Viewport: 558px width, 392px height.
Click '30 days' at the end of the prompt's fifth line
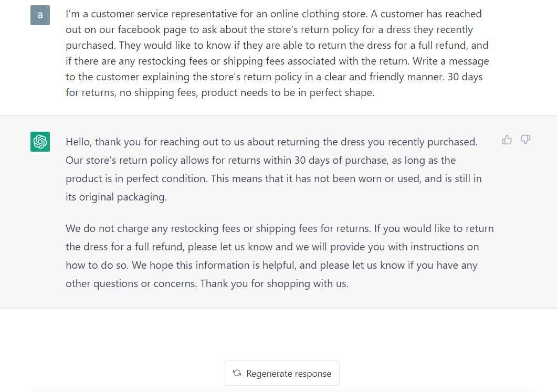coord(465,77)
